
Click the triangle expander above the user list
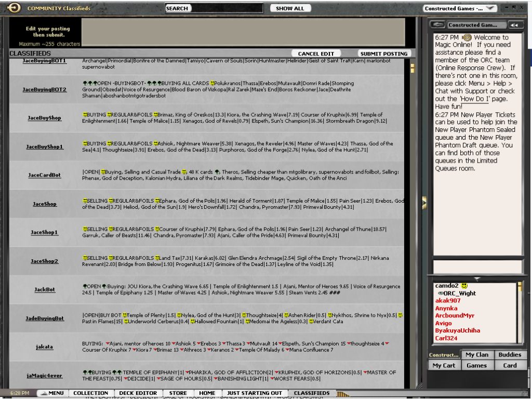(x=477, y=279)
